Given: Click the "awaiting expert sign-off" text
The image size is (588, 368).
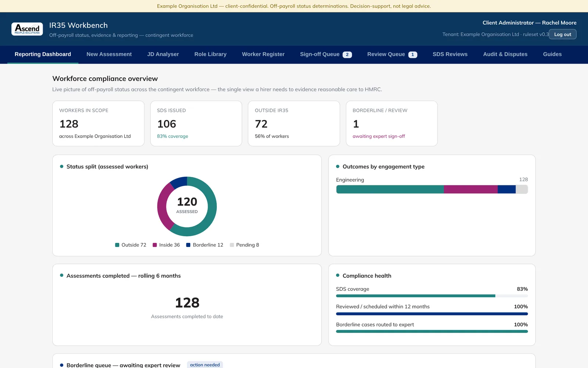Looking at the screenshot, I should (x=379, y=136).
